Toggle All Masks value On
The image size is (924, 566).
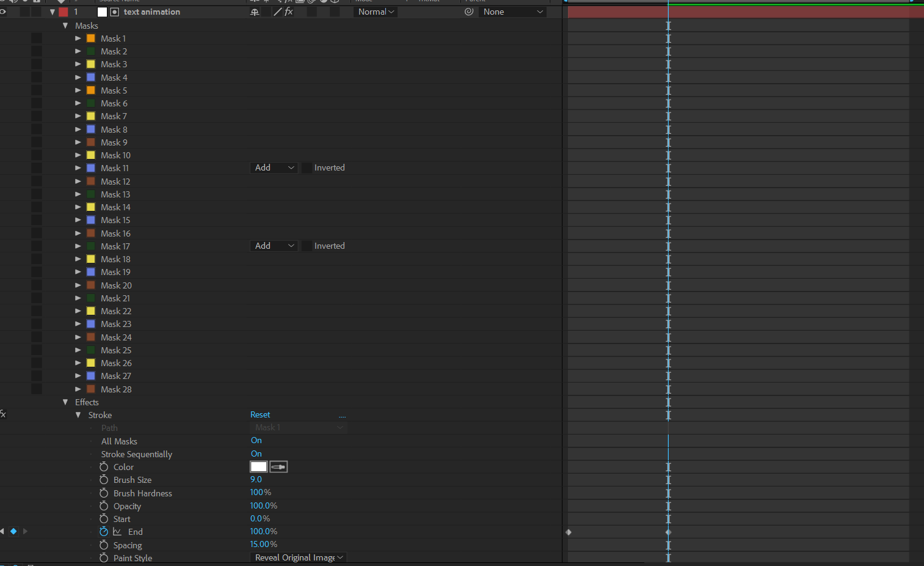(x=256, y=441)
